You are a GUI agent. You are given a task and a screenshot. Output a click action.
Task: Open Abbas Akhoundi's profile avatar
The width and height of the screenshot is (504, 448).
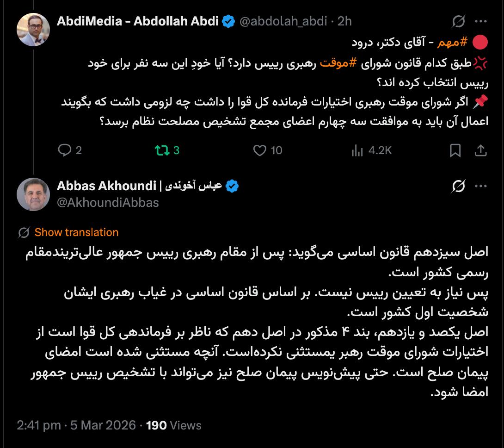(33, 194)
